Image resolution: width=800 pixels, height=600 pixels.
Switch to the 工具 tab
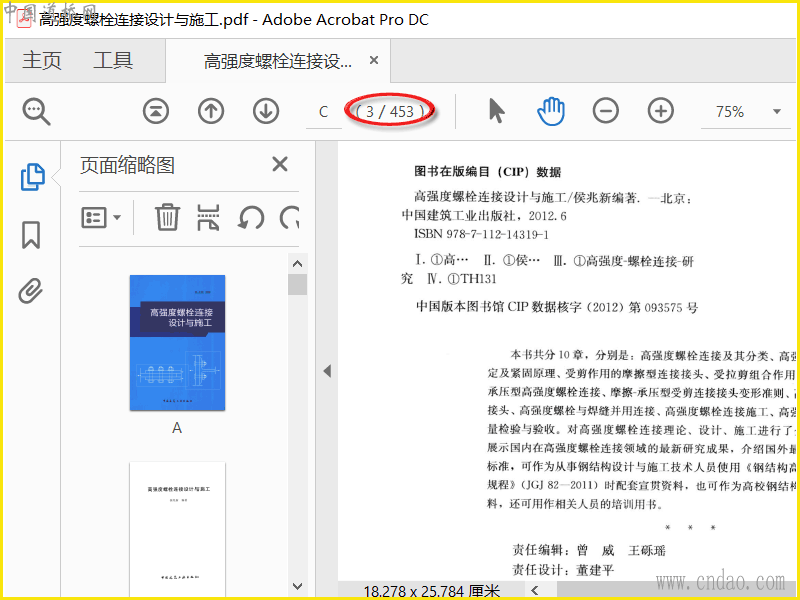pos(113,61)
